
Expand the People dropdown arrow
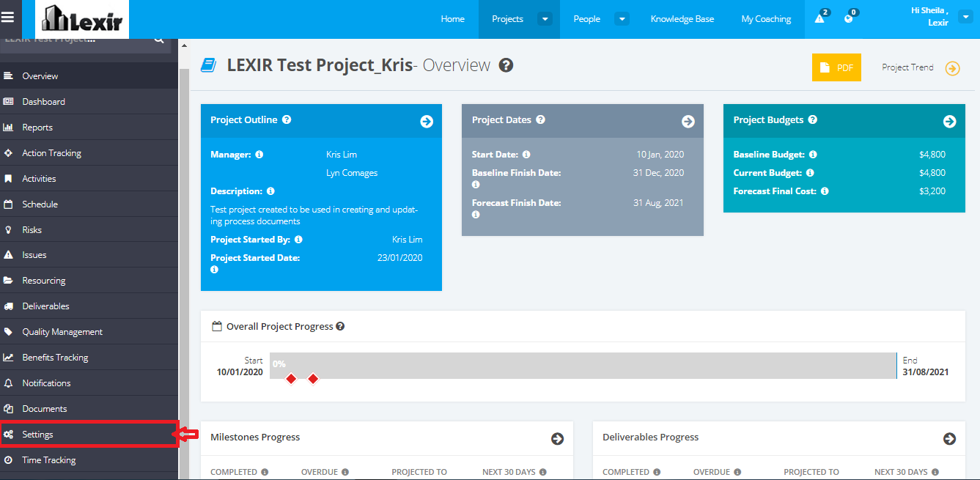(x=622, y=19)
